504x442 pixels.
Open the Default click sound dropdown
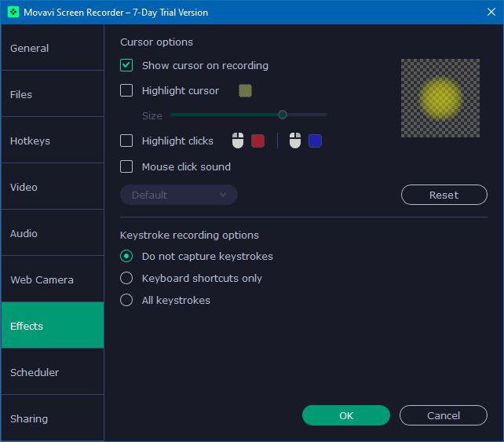coord(179,195)
